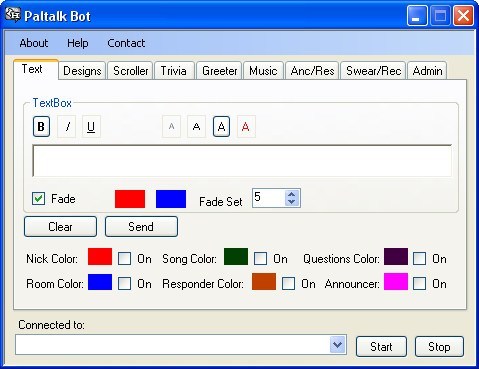Switch to the Greeter tab

pyautogui.click(x=219, y=71)
